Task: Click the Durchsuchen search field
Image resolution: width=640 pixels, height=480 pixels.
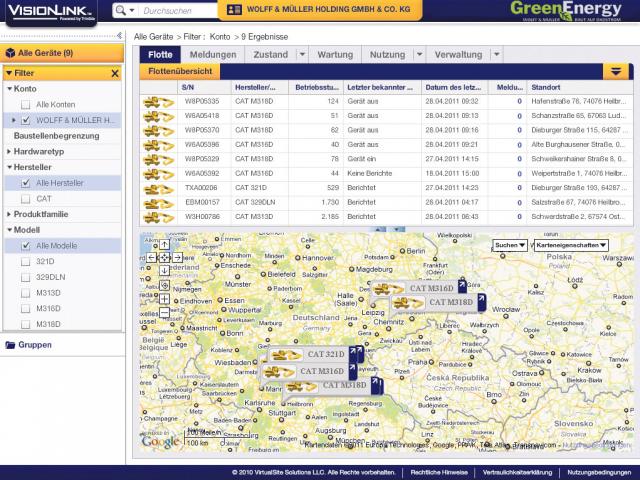Action: (x=178, y=11)
